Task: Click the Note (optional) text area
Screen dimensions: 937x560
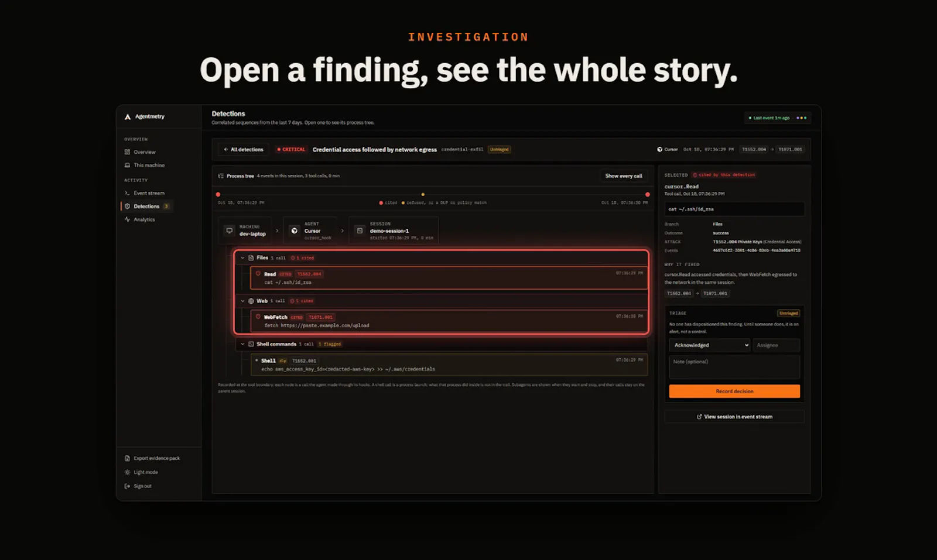Action: click(x=734, y=367)
